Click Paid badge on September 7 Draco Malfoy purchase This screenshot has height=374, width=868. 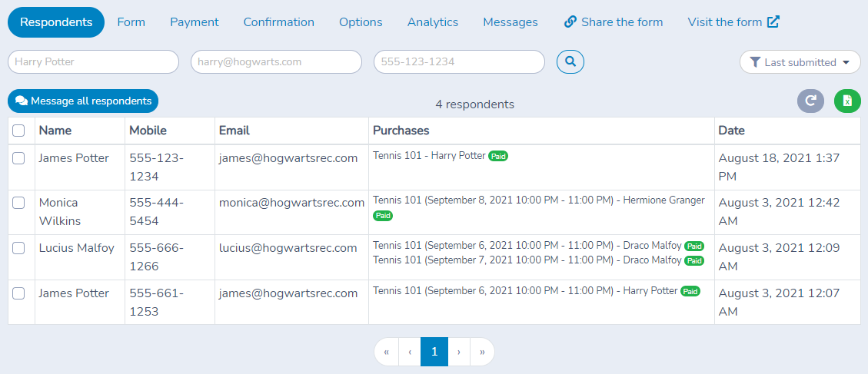694,260
